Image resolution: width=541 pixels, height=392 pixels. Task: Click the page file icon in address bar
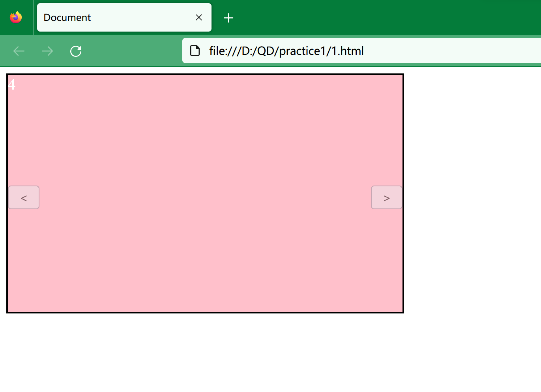[x=195, y=51]
